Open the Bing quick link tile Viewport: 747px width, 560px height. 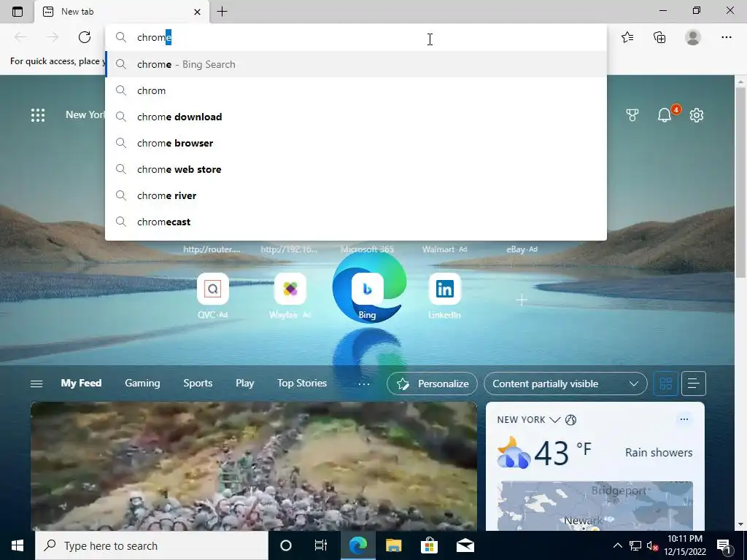click(x=368, y=289)
